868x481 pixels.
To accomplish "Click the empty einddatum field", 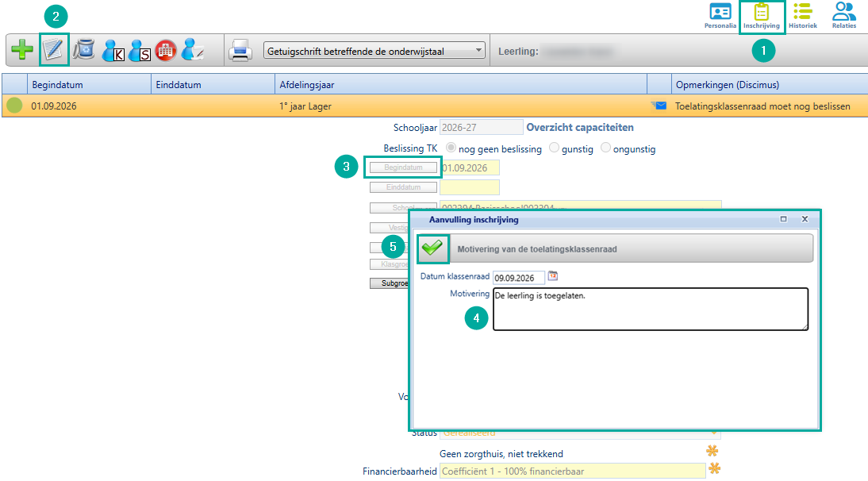I will pos(470,187).
